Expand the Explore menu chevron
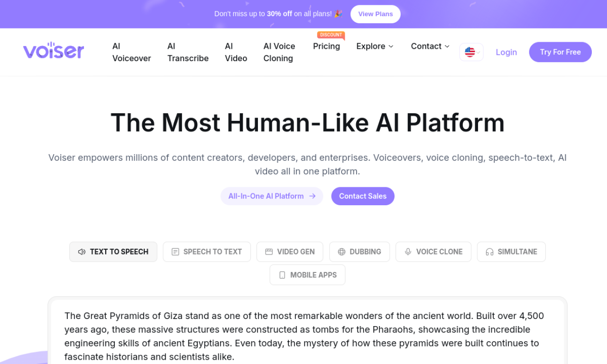 point(391,46)
